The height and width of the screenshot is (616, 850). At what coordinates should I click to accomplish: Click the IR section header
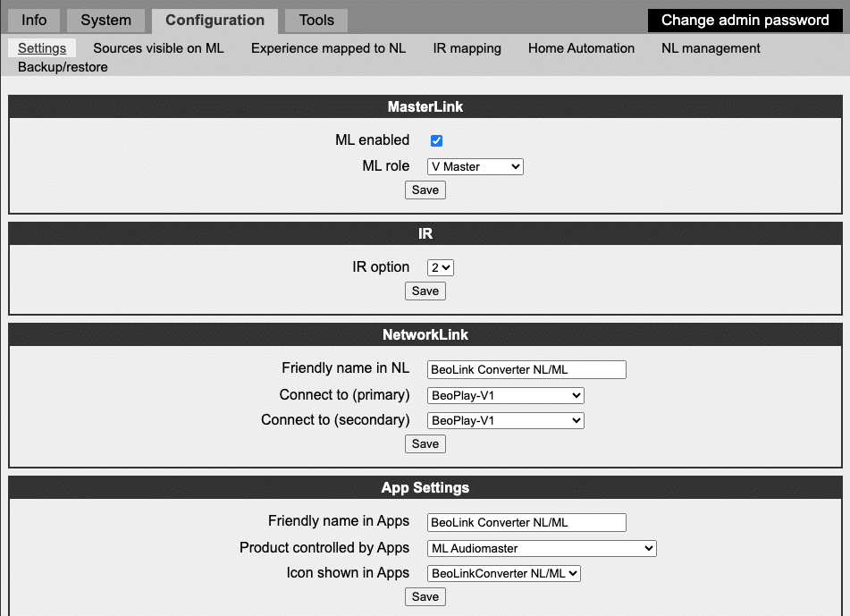(425, 233)
